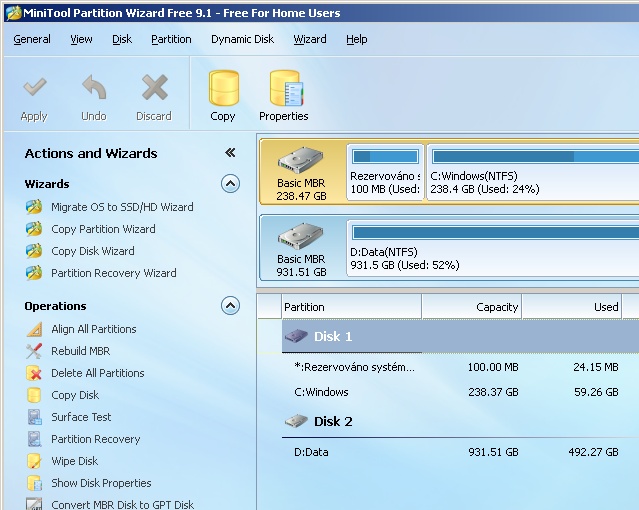639x510 pixels.
Task: Collapse the Wizards section
Action: (230, 184)
